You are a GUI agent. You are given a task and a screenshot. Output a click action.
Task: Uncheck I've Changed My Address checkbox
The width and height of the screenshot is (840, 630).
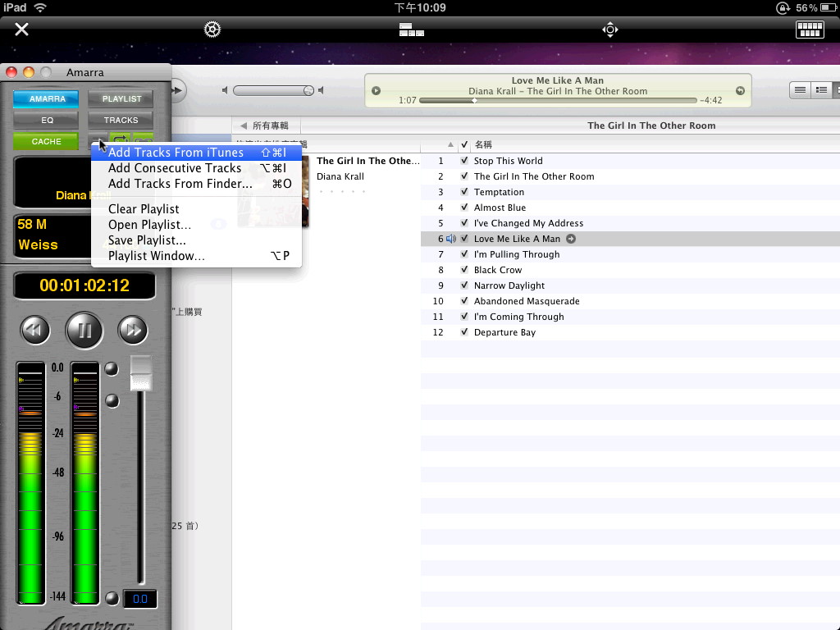click(464, 223)
